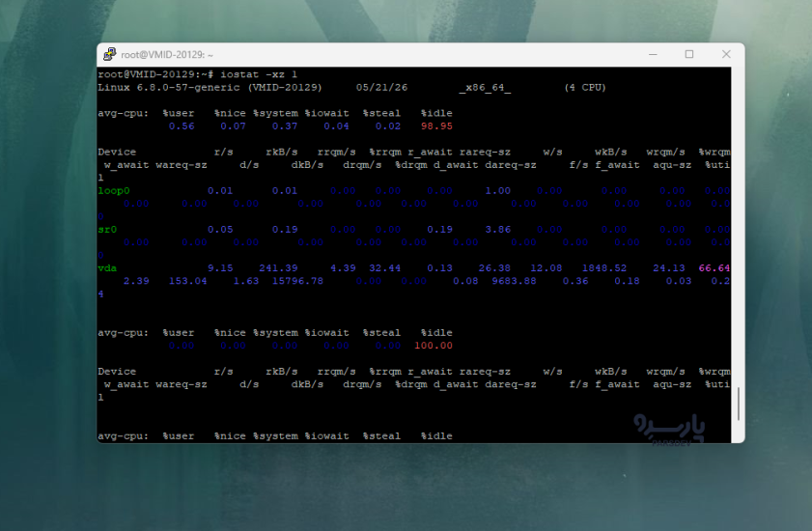The height and width of the screenshot is (531, 812).
Task: Click the date 05/21/26
Action: tap(381, 88)
